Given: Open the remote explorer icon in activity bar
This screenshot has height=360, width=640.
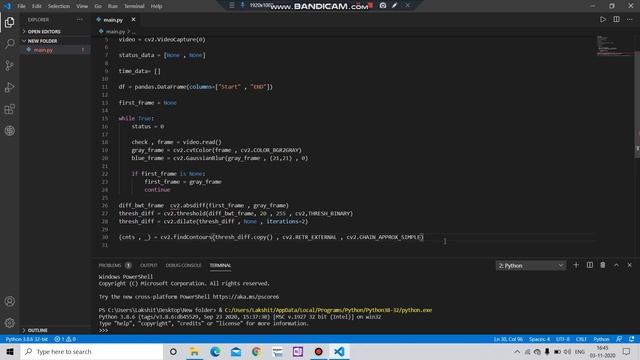Looking at the screenshot, I should click(x=10, y=131).
